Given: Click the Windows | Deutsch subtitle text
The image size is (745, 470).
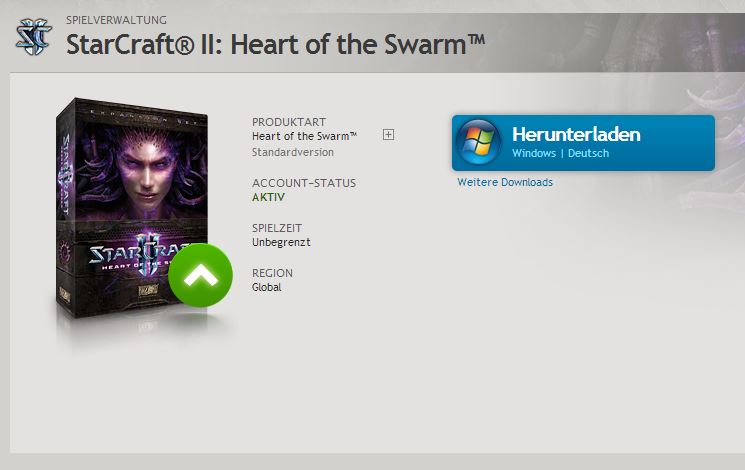Looking at the screenshot, I should [560, 153].
